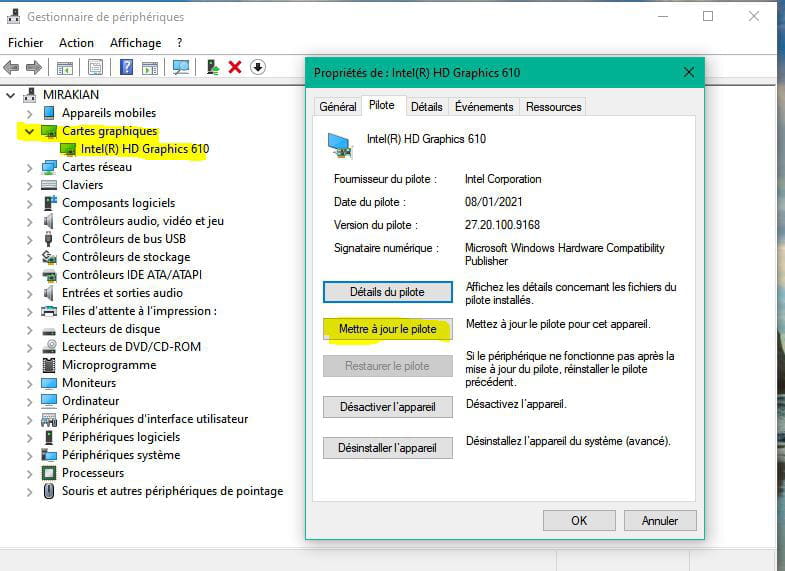Click the Cartes réseau network icon
785x571 pixels.
(49, 167)
